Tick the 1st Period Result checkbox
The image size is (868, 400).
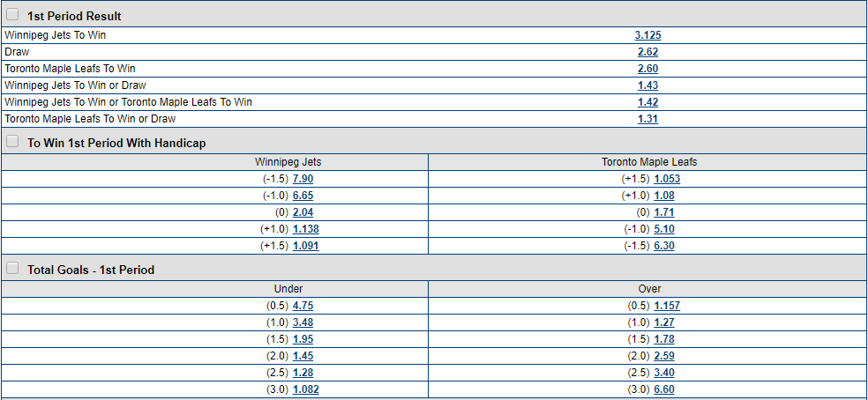[12, 14]
